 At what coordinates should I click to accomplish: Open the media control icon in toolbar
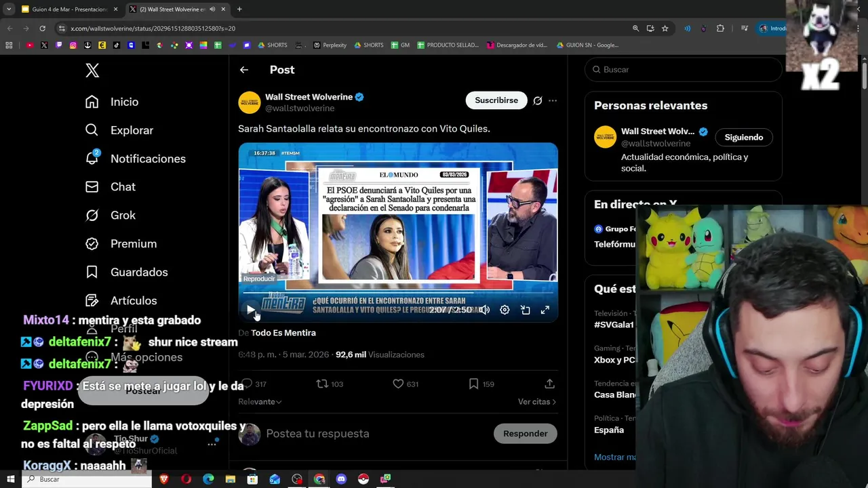click(x=745, y=28)
